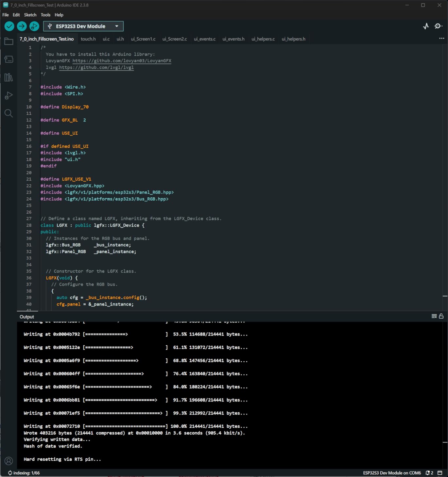Viewport: 448px width, 477px height.
Task: Switch to the ui_Screen2.c tab
Action: pyautogui.click(x=175, y=39)
